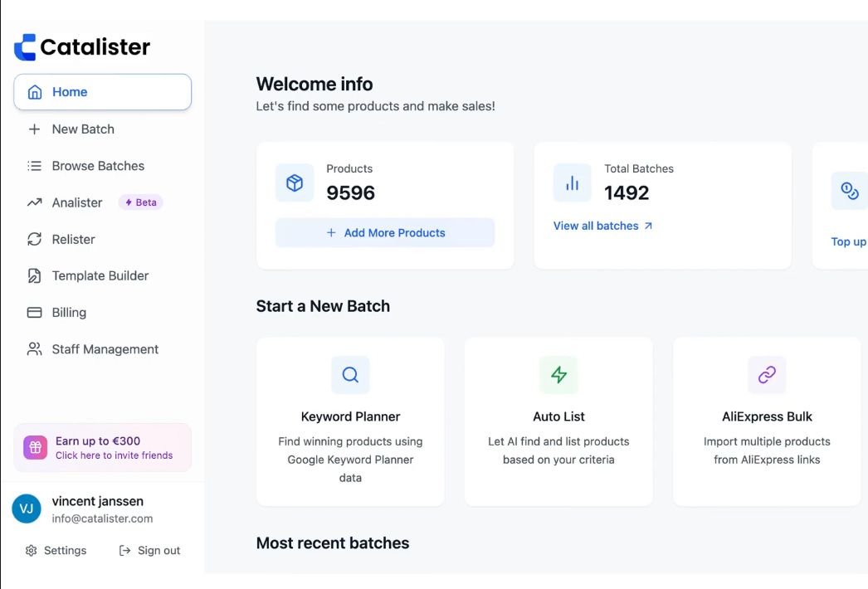Image resolution: width=868 pixels, height=589 pixels.
Task: Click the gift icon in invite banner
Action: (x=36, y=448)
